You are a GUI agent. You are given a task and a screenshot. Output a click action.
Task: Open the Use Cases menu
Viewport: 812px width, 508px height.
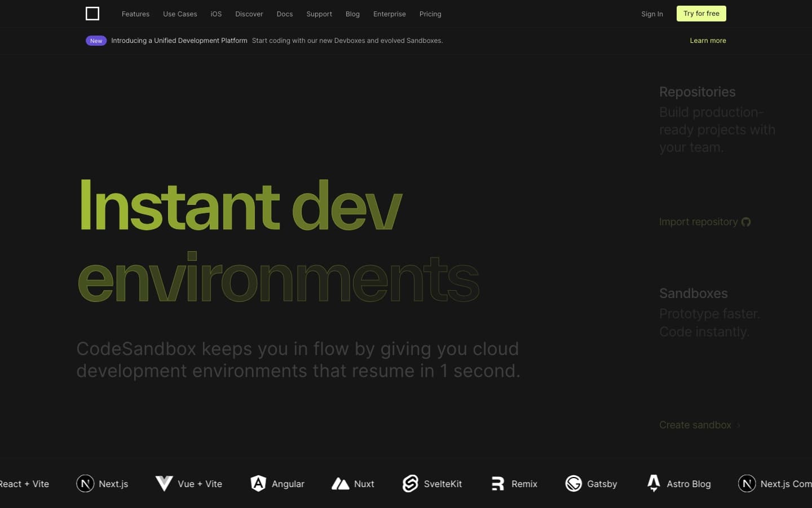coord(180,14)
